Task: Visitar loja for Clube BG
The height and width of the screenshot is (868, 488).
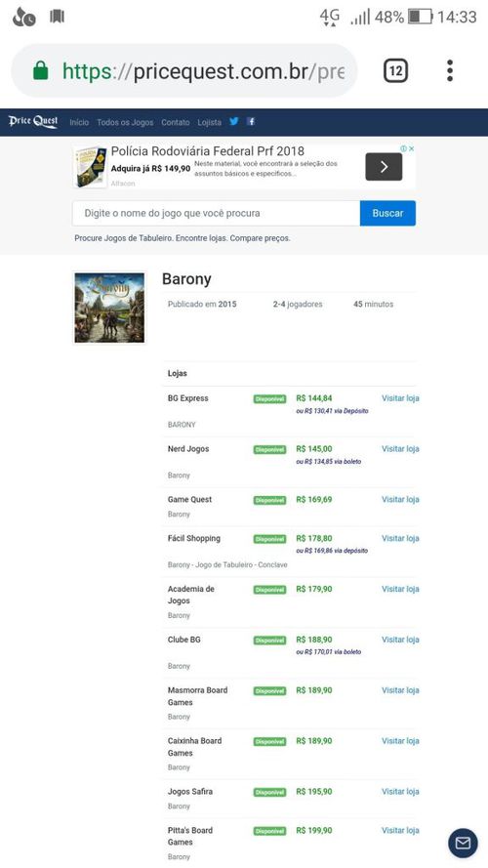Action: [x=400, y=640]
